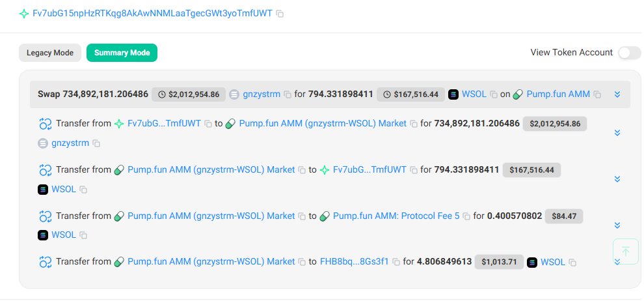Open WSOL link under 794.331898411 transfer
The width and height of the screenshot is (644, 301).
point(64,189)
